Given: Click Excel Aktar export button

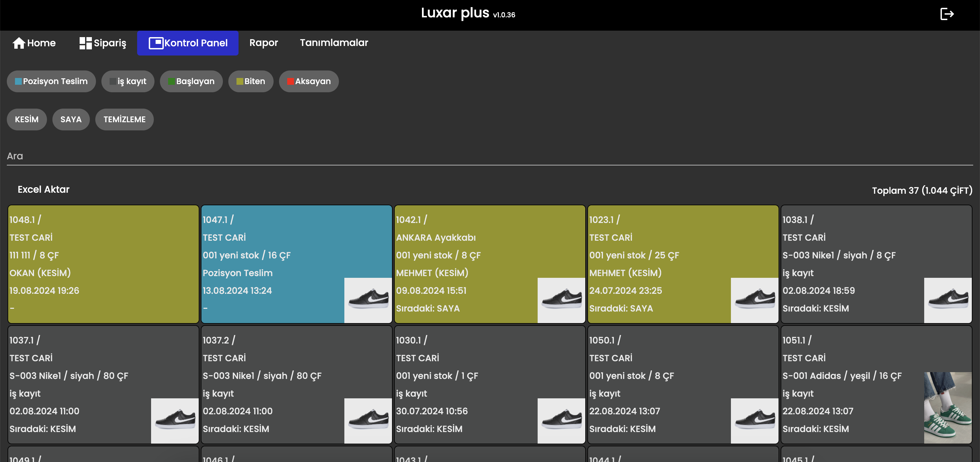Looking at the screenshot, I should [x=43, y=190].
